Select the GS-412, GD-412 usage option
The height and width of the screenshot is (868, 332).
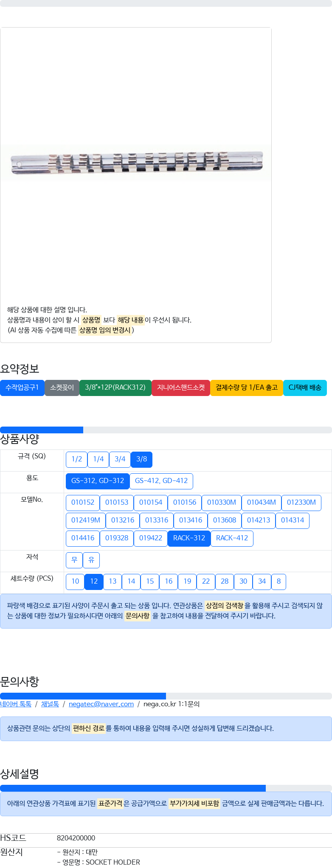[161, 481]
